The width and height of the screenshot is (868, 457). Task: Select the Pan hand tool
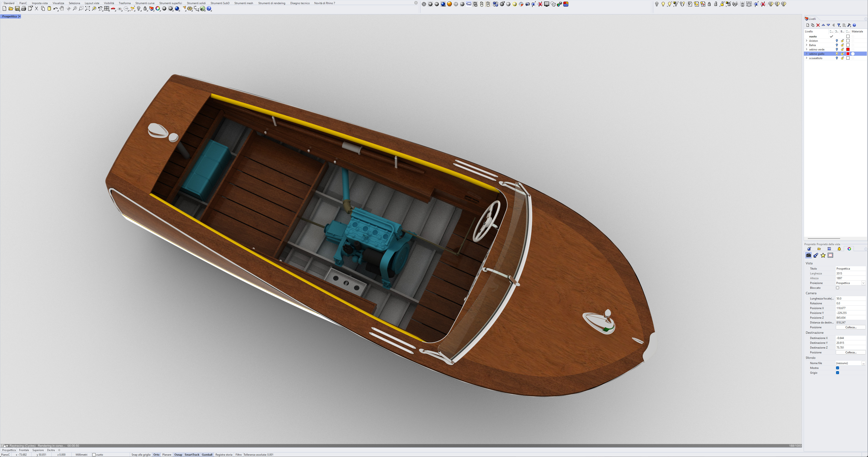pos(62,9)
